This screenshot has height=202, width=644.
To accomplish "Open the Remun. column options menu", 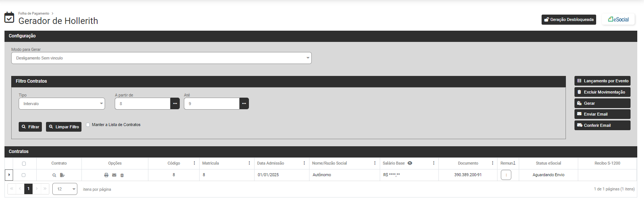I will 514,163.
